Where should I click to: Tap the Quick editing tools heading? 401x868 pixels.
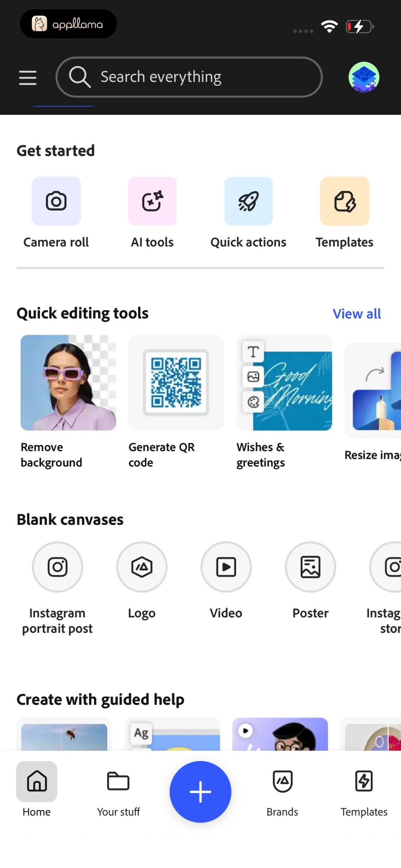[82, 313]
